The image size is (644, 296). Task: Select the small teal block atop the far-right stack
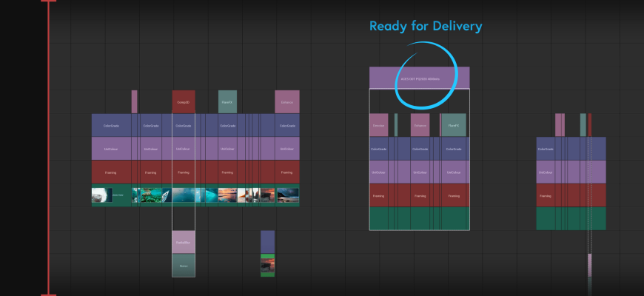583,125
